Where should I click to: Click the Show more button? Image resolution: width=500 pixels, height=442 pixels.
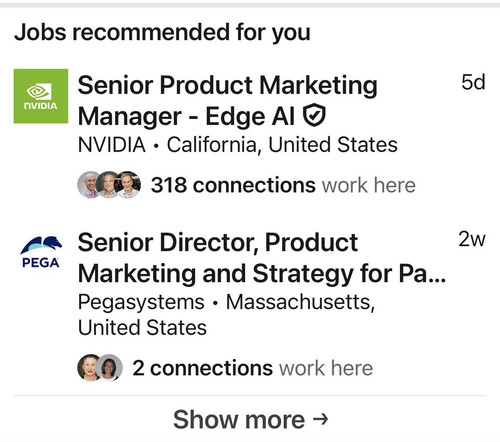[x=250, y=419]
